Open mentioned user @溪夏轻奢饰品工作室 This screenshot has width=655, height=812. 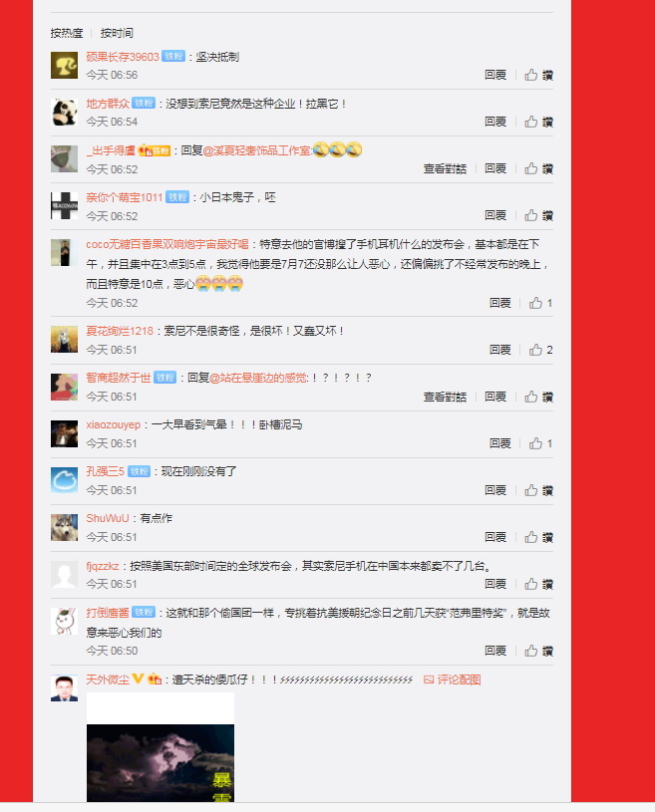pos(257,150)
